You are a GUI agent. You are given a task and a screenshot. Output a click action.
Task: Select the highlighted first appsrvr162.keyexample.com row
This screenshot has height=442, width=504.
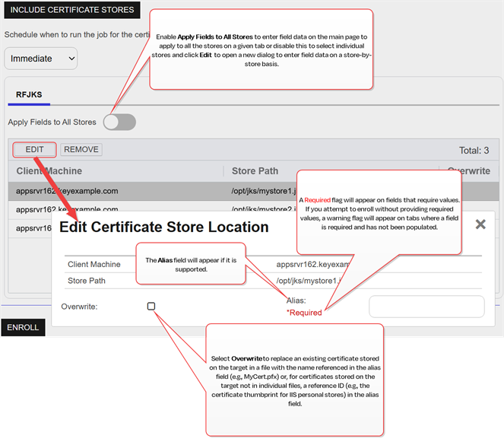[x=67, y=191]
